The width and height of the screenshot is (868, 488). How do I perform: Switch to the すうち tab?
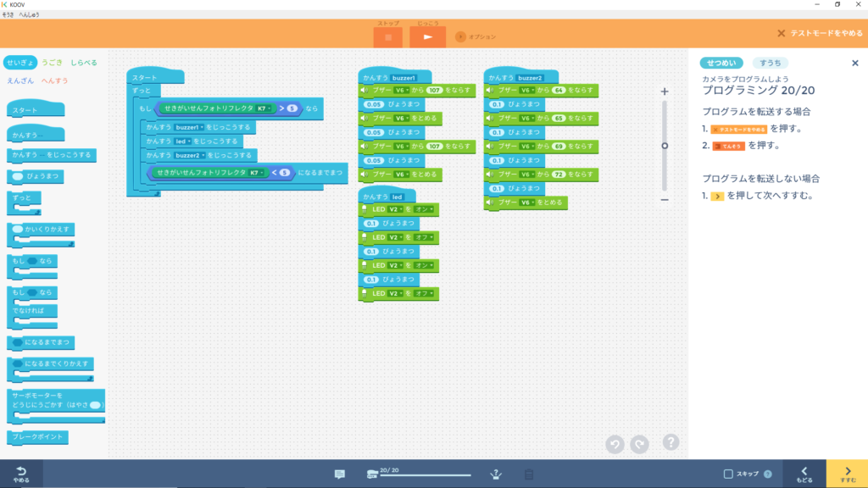click(770, 63)
